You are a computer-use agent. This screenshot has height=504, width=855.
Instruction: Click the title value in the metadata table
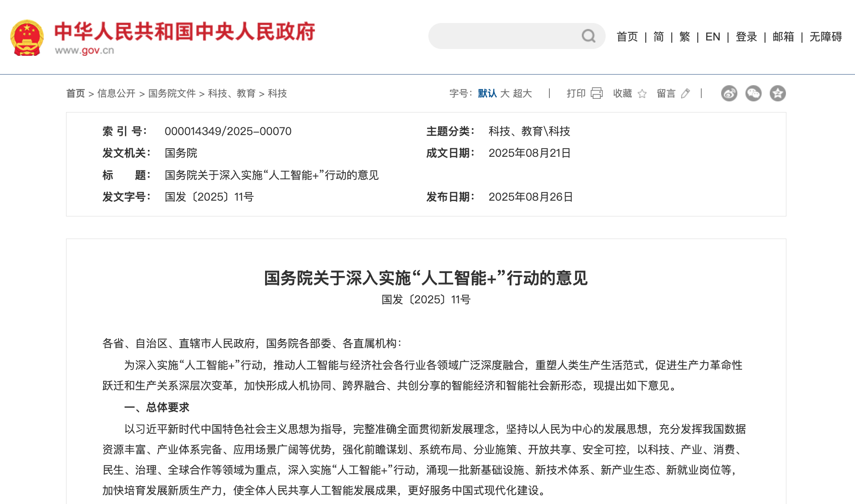pyautogui.click(x=272, y=175)
